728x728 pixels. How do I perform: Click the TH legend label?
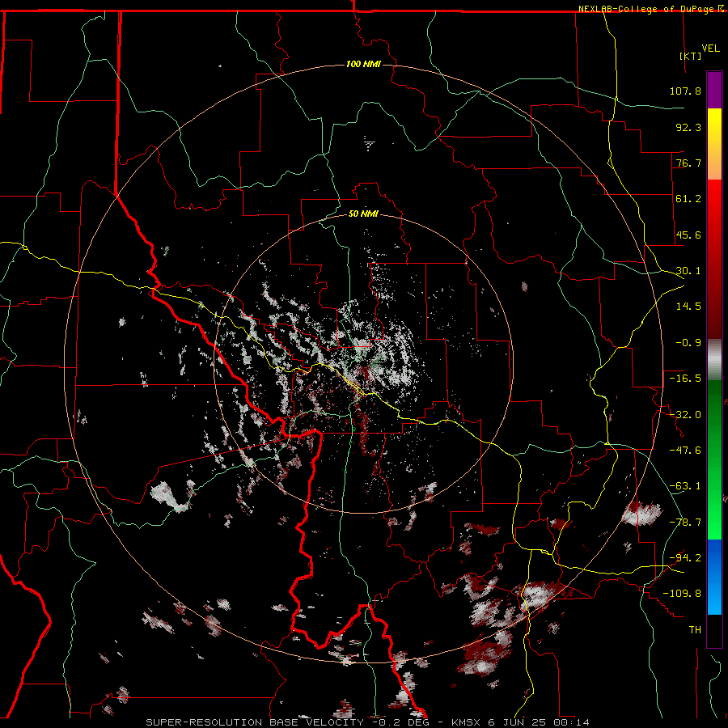695,630
